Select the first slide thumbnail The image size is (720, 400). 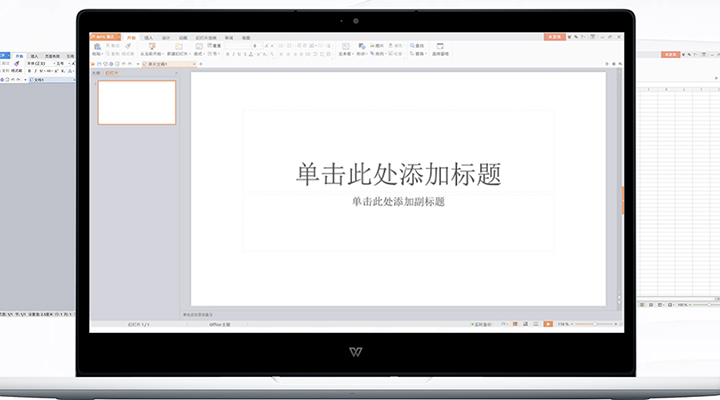coord(137,102)
